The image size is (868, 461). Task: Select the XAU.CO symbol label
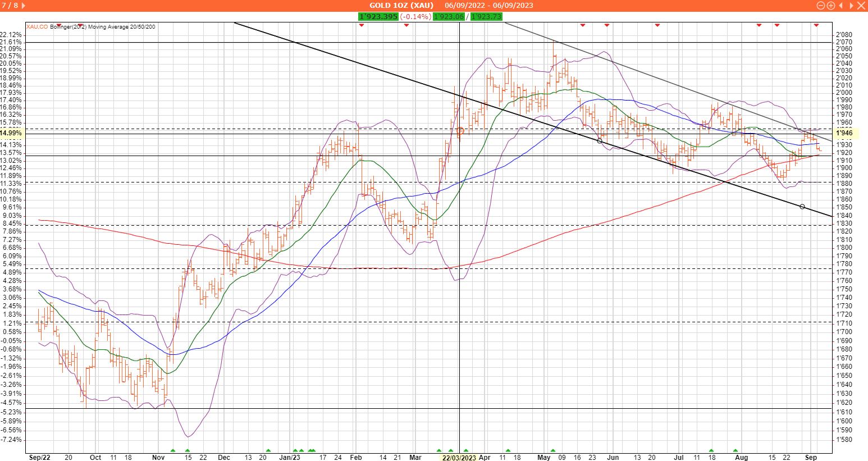pos(37,26)
